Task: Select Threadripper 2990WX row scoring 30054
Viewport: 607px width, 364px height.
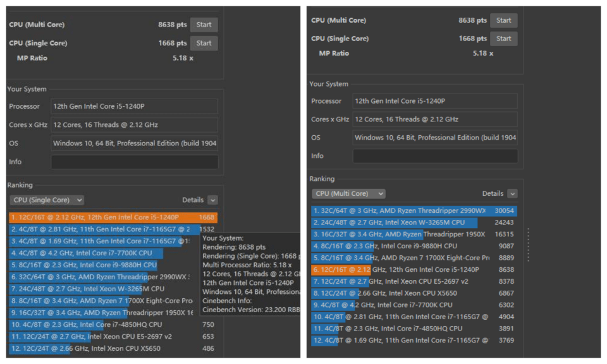Action: (x=414, y=211)
